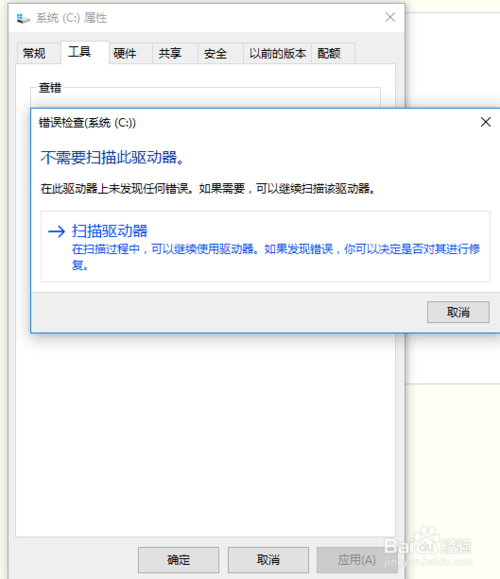Click the blue arrow beside 扫描驱动器
The image size is (500, 579).
56,232
